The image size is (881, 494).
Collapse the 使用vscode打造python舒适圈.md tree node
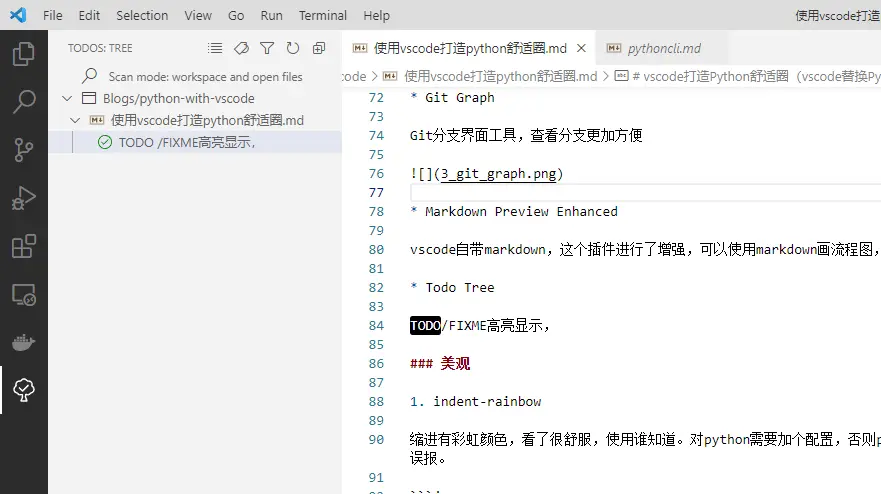[75, 120]
